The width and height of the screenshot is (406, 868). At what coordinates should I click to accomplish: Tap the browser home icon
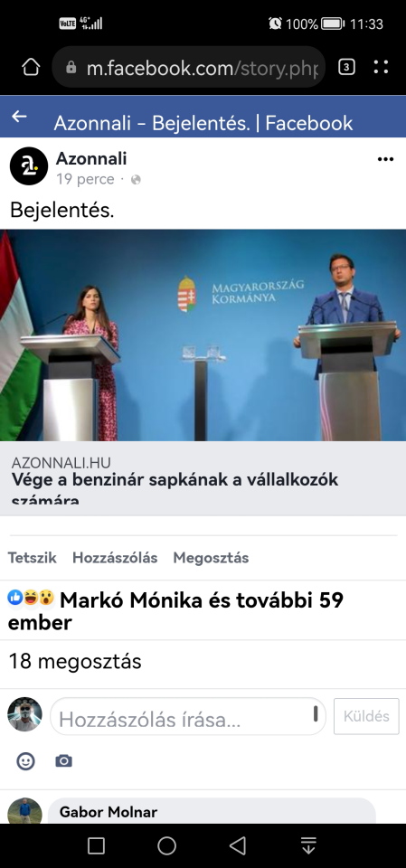pyautogui.click(x=31, y=68)
